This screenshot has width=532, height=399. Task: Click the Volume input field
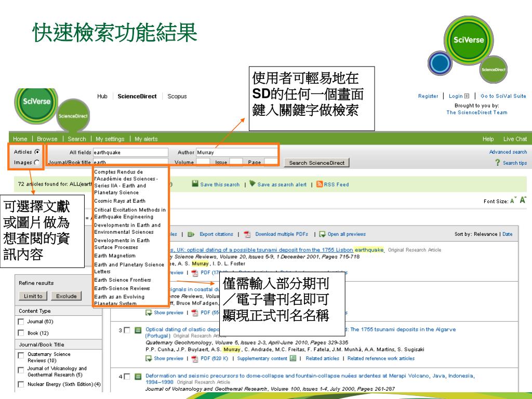pyautogui.click(x=203, y=162)
